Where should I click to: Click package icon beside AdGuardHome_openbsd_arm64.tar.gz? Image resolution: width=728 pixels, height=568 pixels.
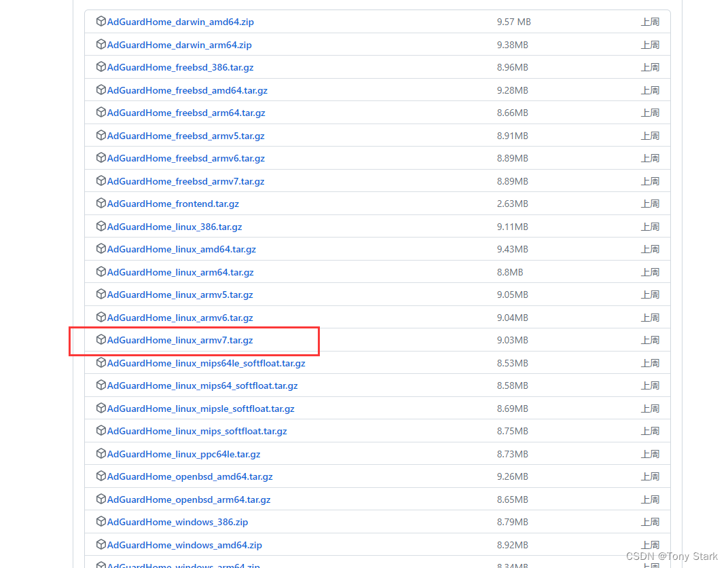pyautogui.click(x=101, y=499)
